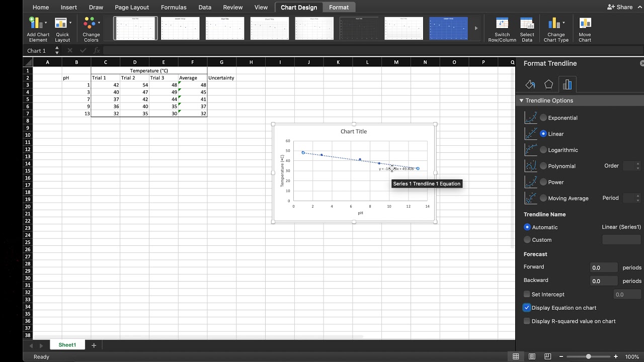This screenshot has height=362, width=644.
Task: Expand the chart styles gallery arrow
Action: tap(476, 28)
